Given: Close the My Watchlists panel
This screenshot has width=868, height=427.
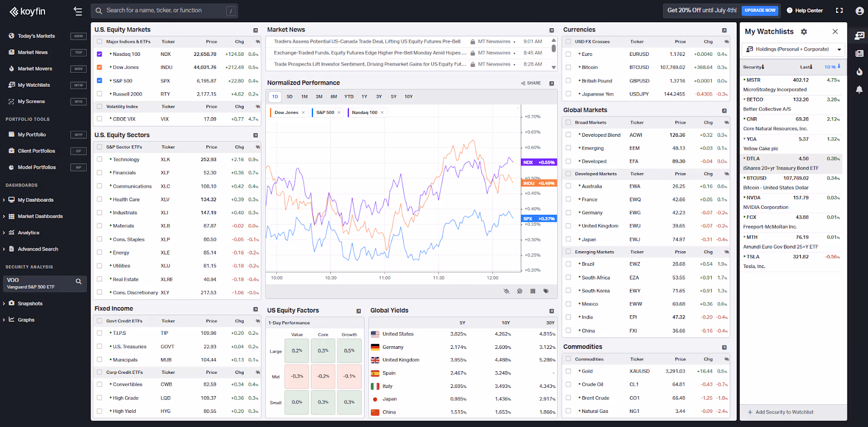Looking at the screenshot, I should [x=835, y=31].
